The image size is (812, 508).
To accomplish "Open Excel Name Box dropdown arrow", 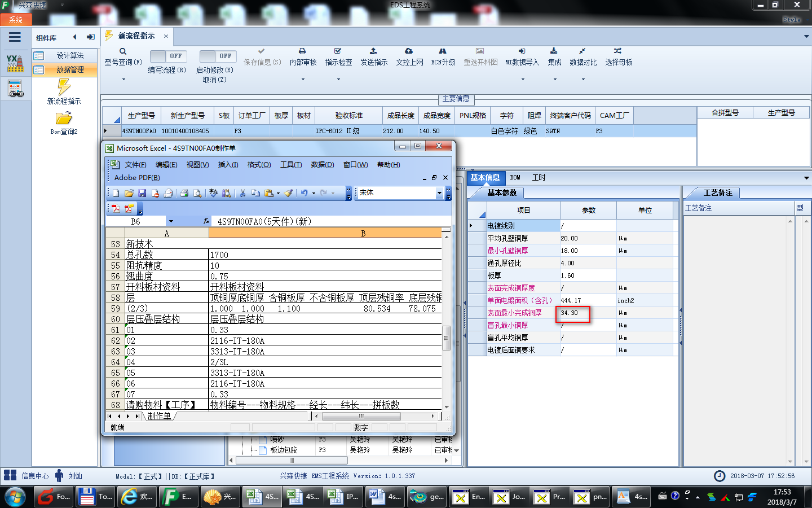I will tap(171, 221).
